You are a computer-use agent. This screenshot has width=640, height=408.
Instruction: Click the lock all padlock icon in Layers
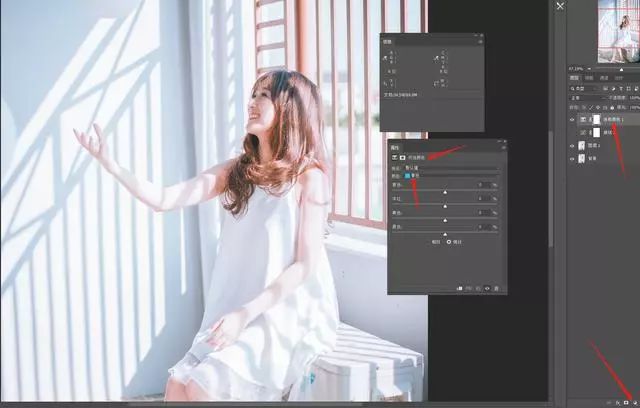(x=612, y=108)
